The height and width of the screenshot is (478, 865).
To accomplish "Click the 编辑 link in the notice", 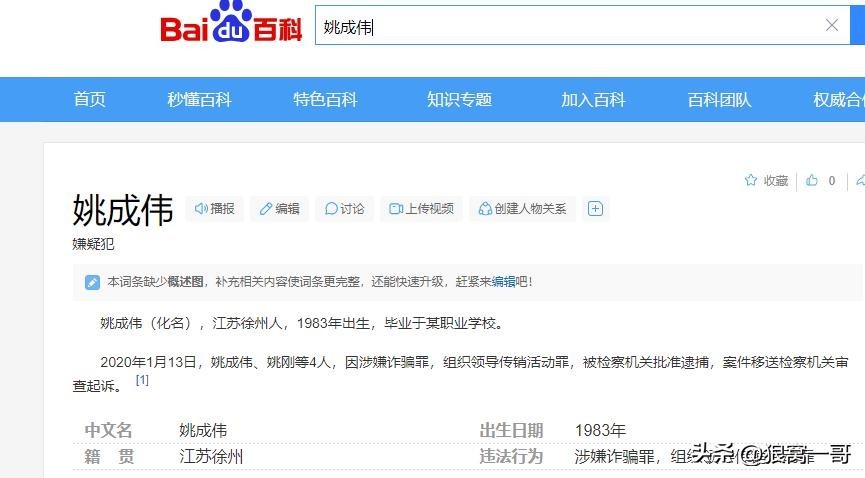I will (504, 282).
